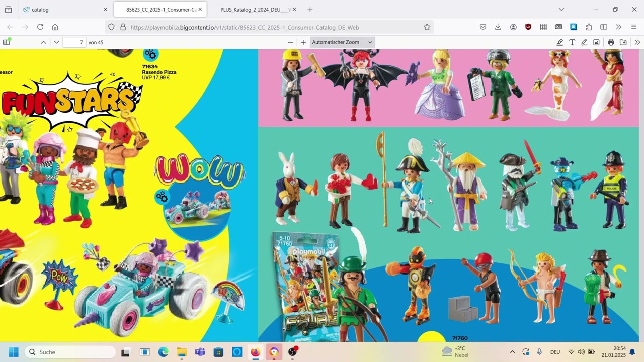This screenshot has height=362, width=644.
Task: Open Firefox account menu
Action: coord(513,27)
